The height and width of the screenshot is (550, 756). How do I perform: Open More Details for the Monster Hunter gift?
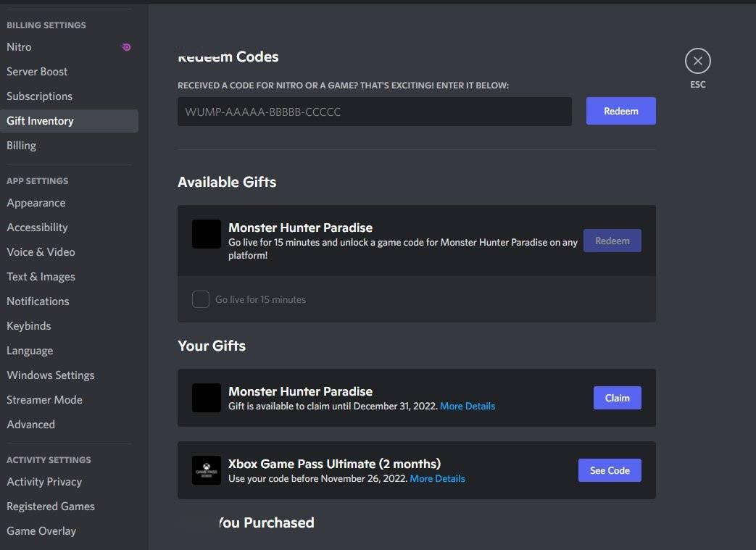click(468, 406)
